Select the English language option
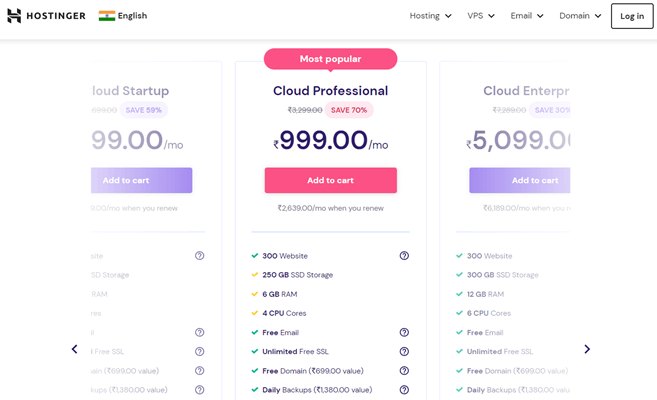657x400 pixels. pyautogui.click(x=132, y=16)
